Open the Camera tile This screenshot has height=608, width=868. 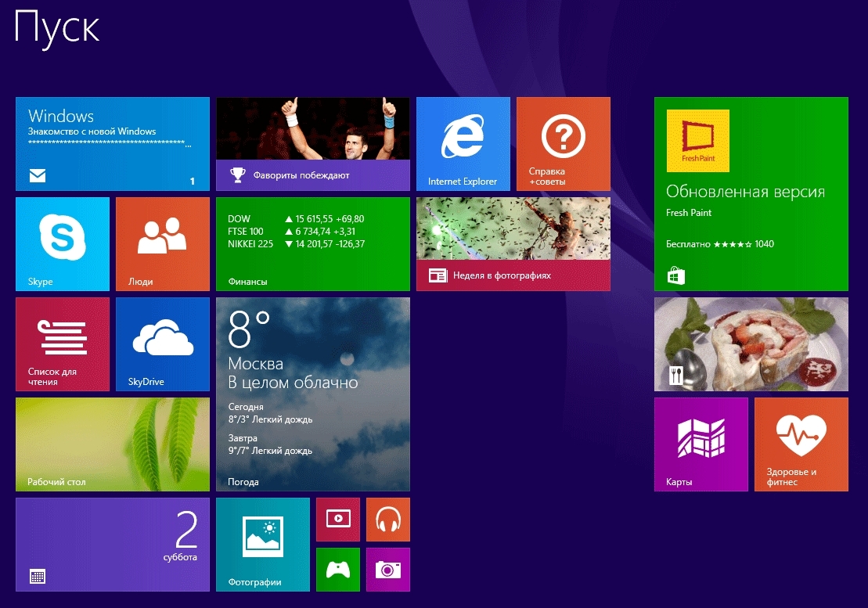[388, 570]
